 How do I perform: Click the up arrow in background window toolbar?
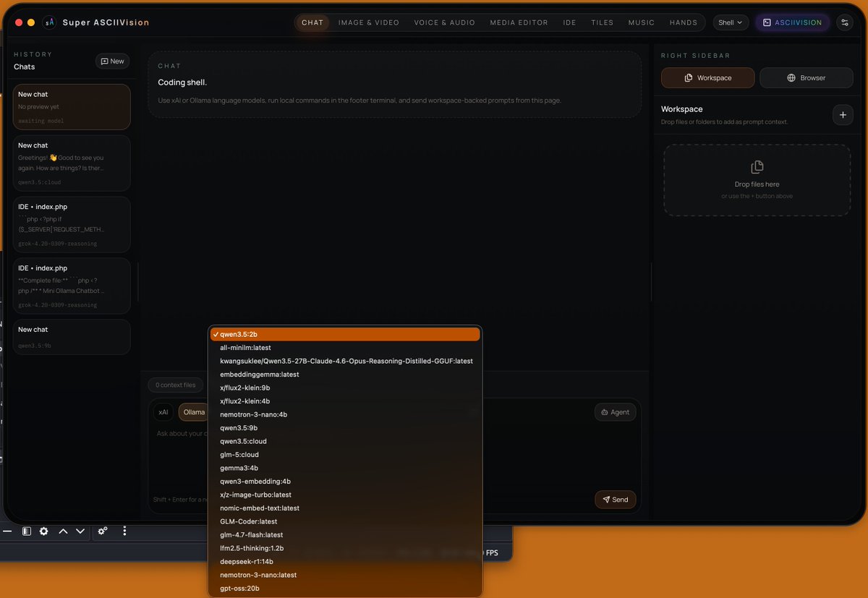point(63,531)
